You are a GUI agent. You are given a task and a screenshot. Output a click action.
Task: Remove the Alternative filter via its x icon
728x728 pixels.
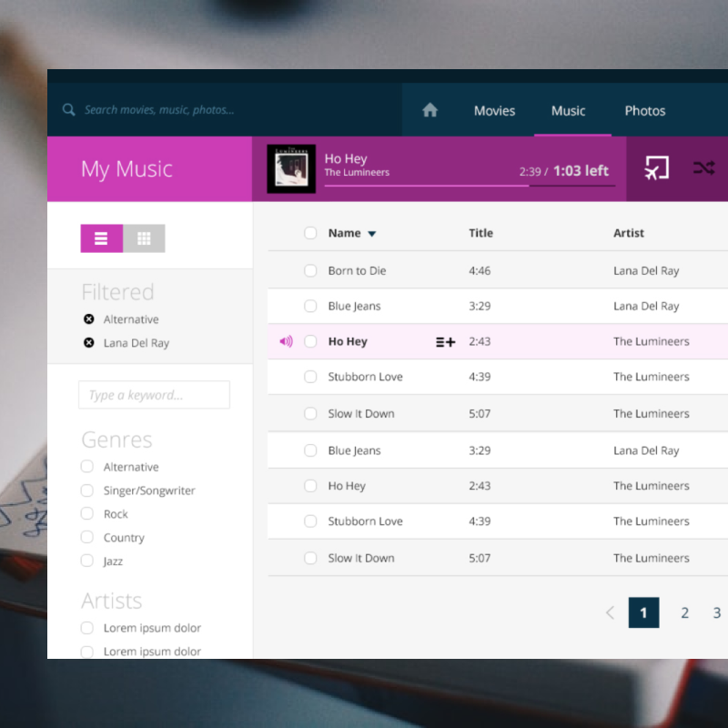point(88,319)
